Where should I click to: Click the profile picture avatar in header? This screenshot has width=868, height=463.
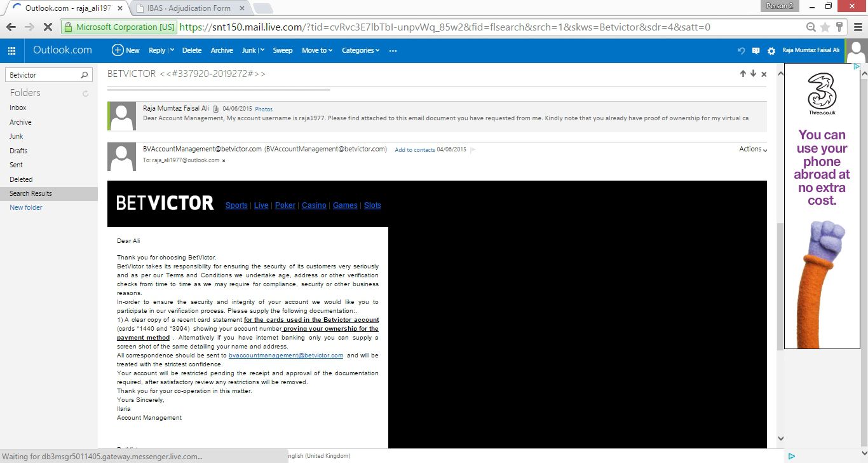857,50
